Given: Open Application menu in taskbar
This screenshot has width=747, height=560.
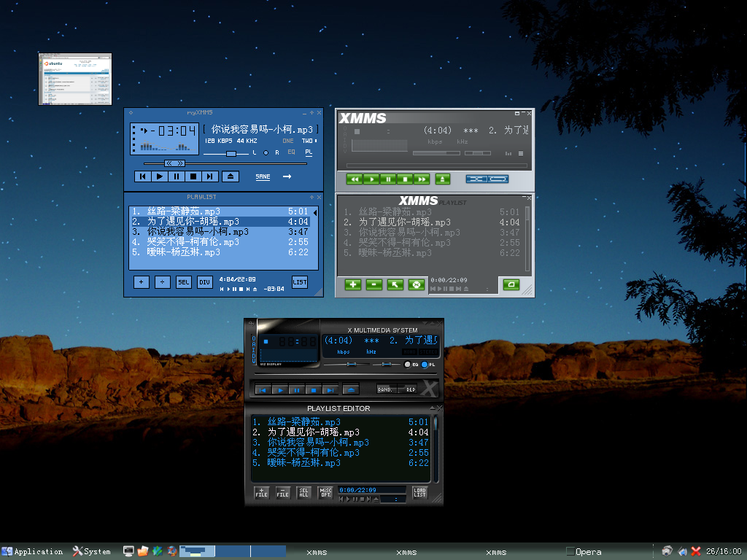Looking at the screenshot, I should [x=32, y=551].
